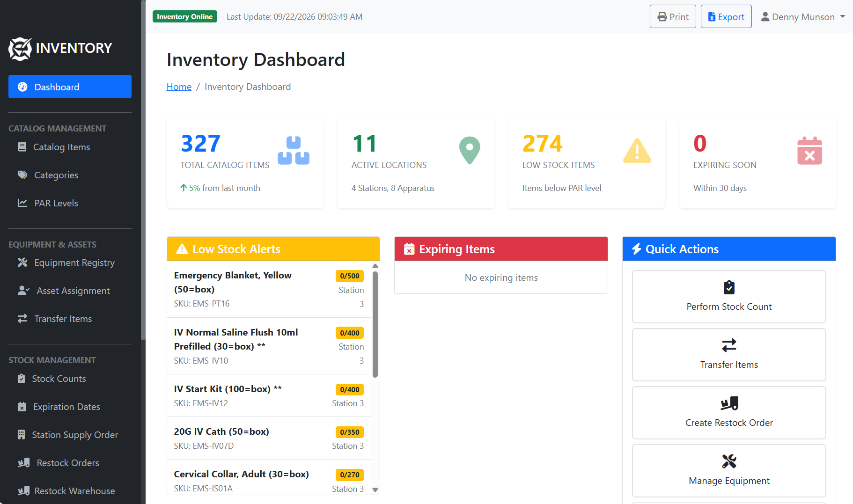
Task: Click the Station Supply Order building icon
Action: [x=22, y=435]
